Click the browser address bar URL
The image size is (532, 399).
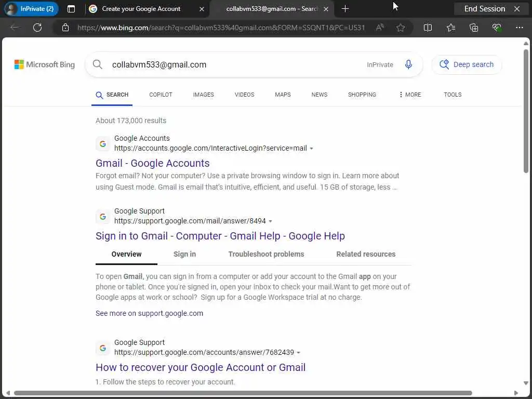(221, 28)
